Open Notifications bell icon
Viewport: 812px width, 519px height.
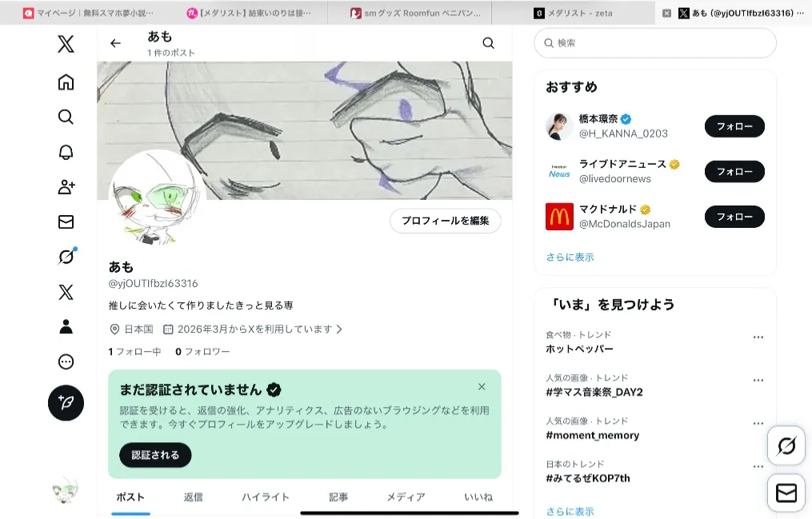[x=66, y=152]
